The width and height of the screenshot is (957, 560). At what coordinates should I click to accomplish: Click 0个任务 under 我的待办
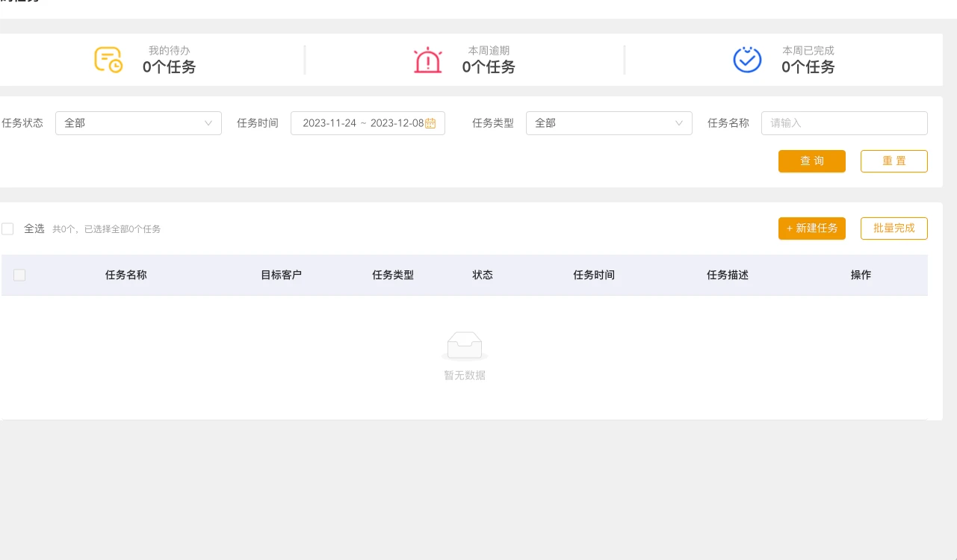coord(170,67)
